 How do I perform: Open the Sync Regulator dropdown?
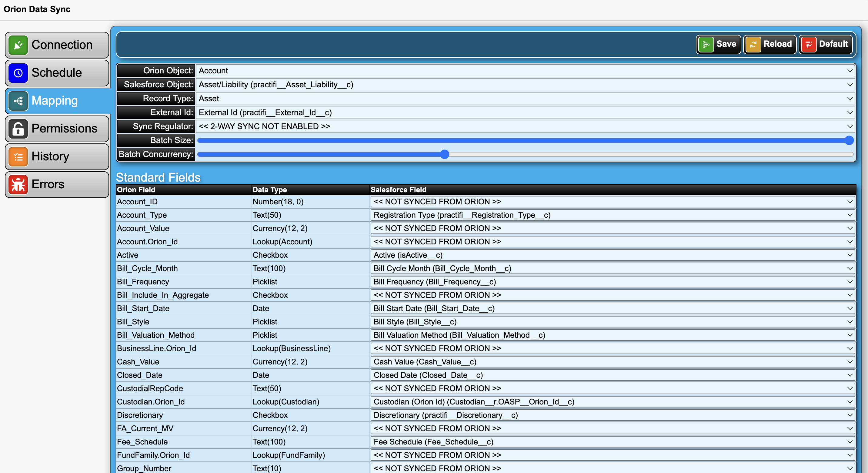(525, 126)
